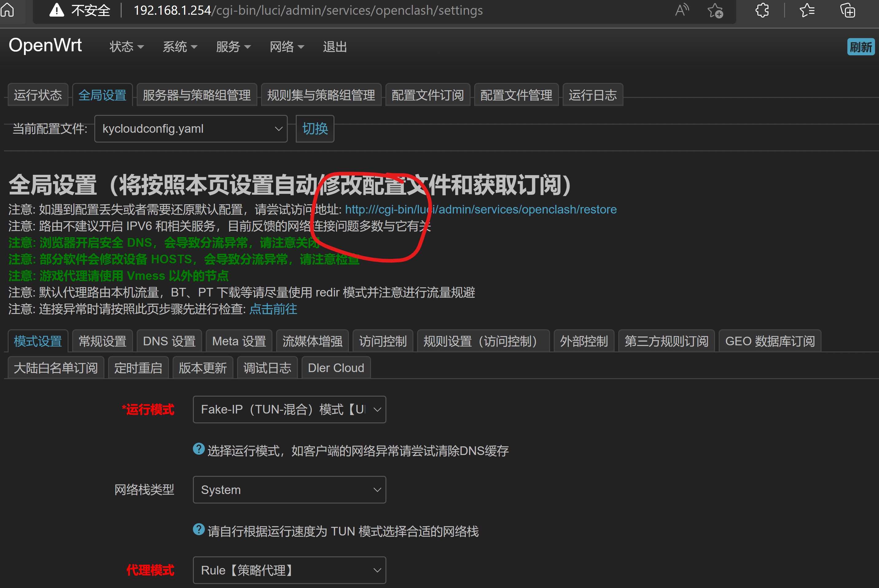Viewport: 879px width, 588px height.
Task: Click the not-secure warning triangle icon
Action: tap(57, 10)
